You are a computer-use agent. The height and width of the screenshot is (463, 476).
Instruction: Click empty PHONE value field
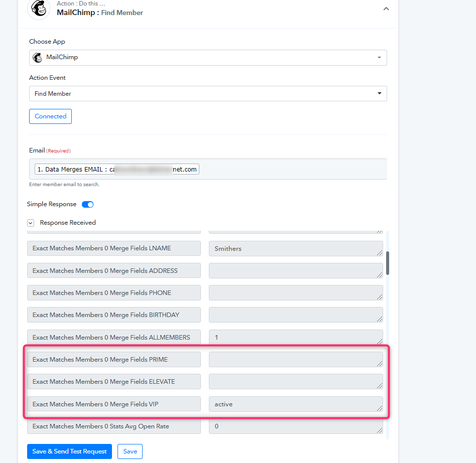click(296, 293)
